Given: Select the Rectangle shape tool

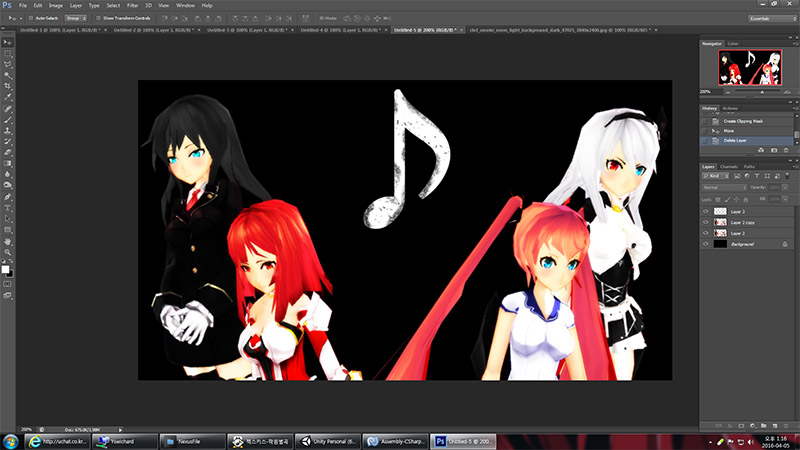Looking at the screenshot, I should click(x=8, y=230).
